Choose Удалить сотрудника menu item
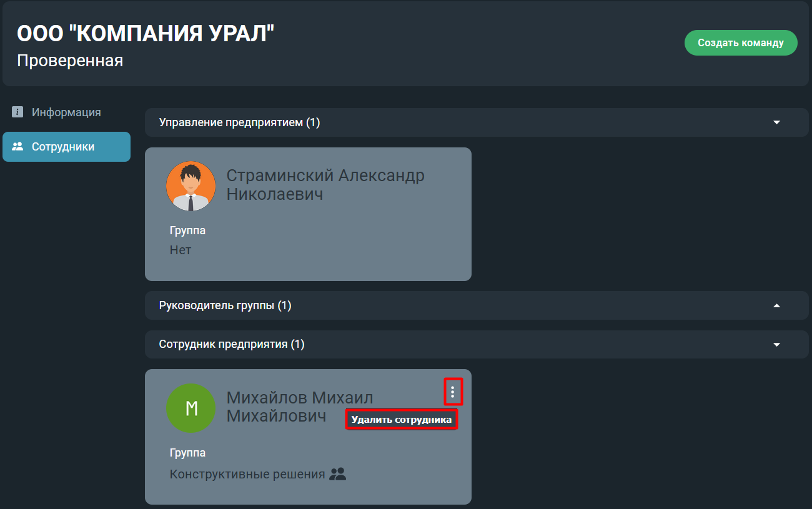This screenshot has height=509, width=812. (x=402, y=420)
